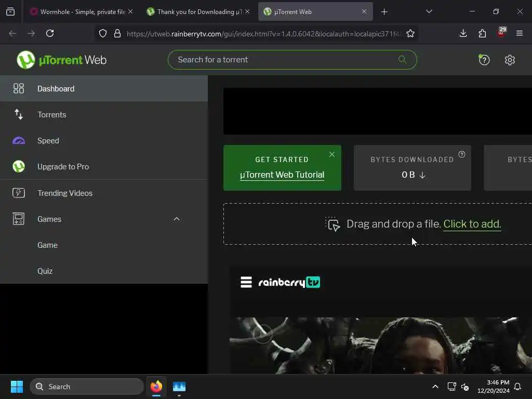Screen dimensions: 532x399
Task: Click the µTorrent Web logo
Action: (61, 60)
